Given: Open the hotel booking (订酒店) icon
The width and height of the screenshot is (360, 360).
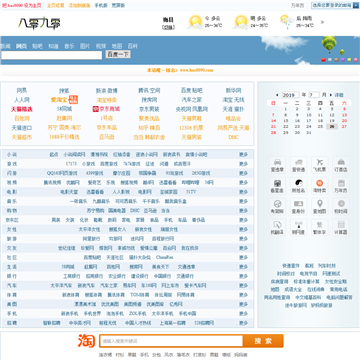Looking at the screenshot, I should (341, 162).
